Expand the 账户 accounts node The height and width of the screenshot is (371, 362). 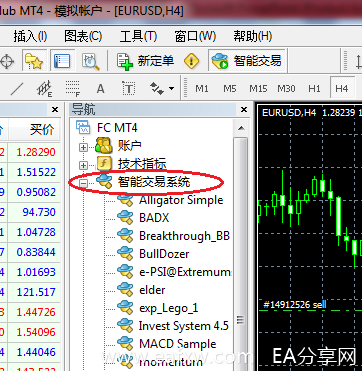click(83, 147)
